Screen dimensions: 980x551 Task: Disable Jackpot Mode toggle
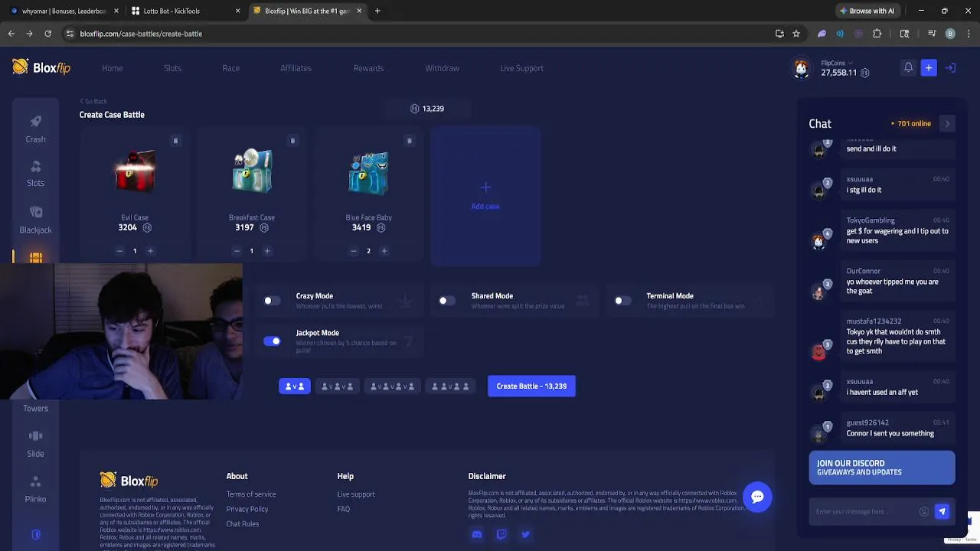272,341
